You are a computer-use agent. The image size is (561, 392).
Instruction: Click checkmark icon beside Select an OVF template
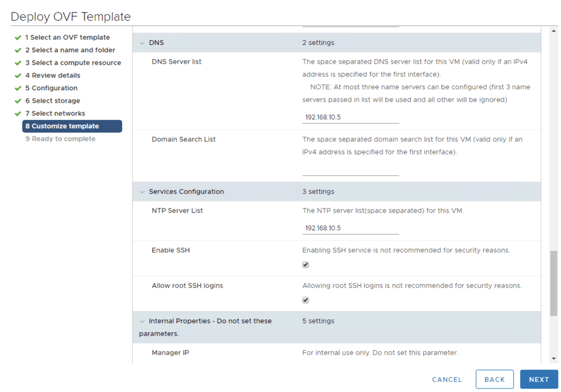tap(18, 38)
